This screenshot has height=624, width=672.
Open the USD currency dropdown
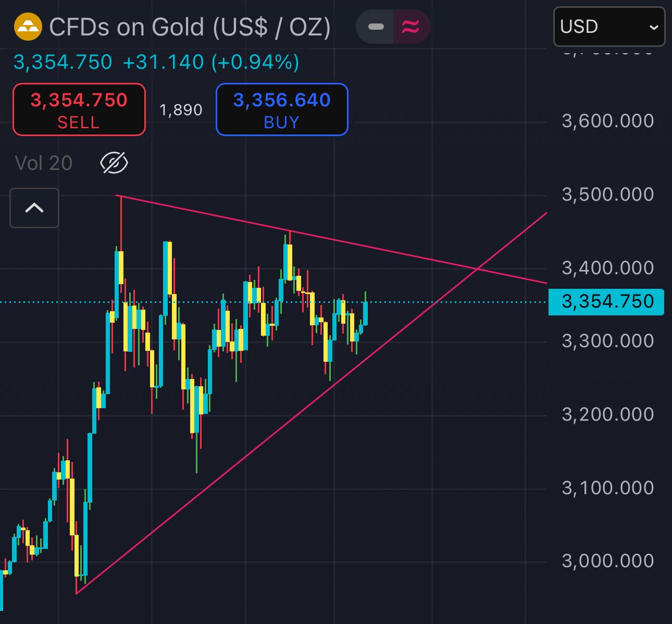coord(609,27)
